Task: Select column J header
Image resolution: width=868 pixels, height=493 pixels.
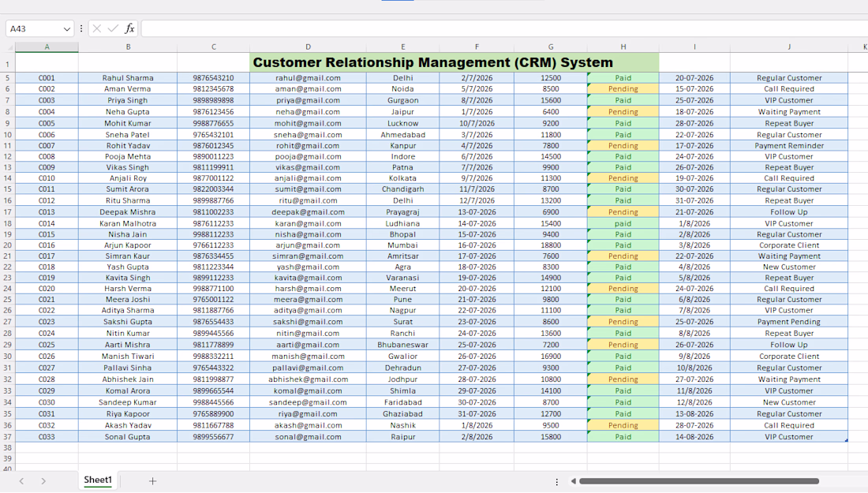Action: [789, 47]
